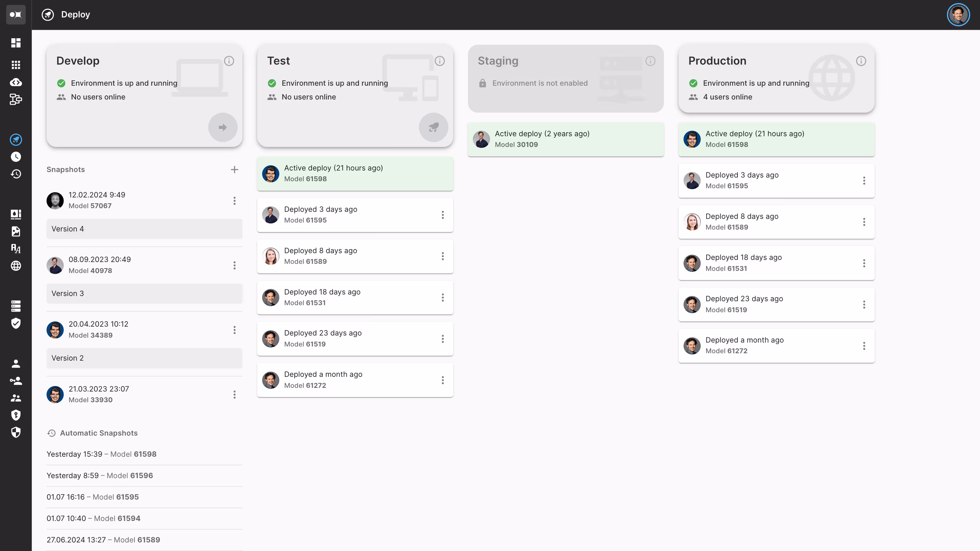Click auto snapshot 01.07 10:40 Model 61594

coord(144,518)
